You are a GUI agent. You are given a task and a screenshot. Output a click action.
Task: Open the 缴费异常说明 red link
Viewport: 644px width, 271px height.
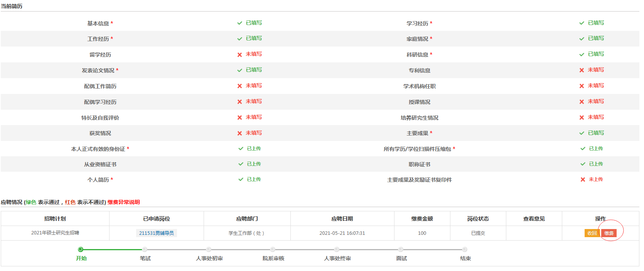coord(123,202)
